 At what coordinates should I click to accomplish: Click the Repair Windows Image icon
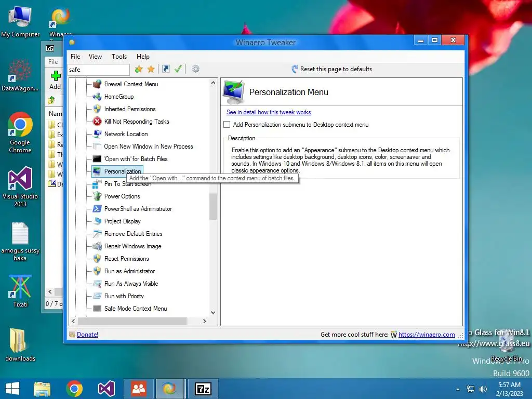pyautogui.click(x=97, y=246)
